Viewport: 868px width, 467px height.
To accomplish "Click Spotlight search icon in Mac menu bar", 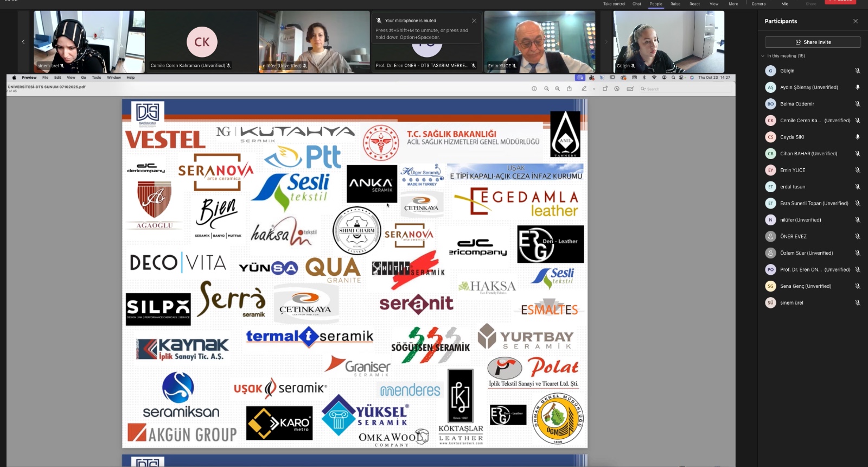I will (x=673, y=78).
